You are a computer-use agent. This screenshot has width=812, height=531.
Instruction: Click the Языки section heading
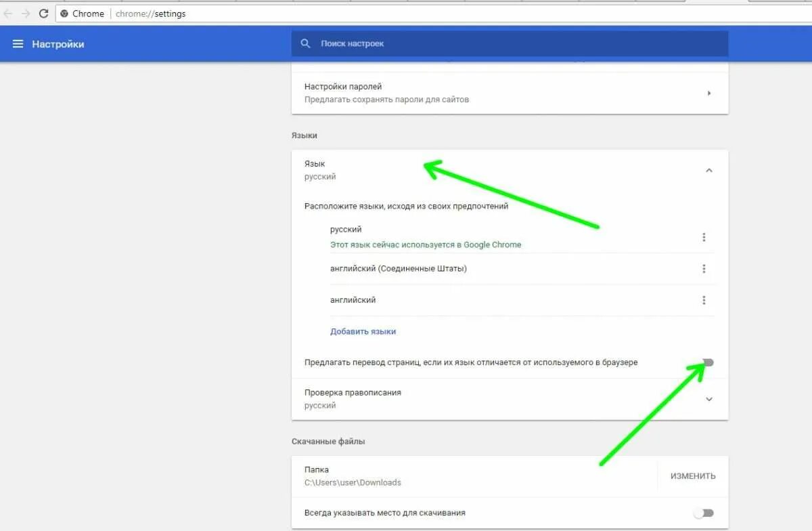click(x=304, y=135)
